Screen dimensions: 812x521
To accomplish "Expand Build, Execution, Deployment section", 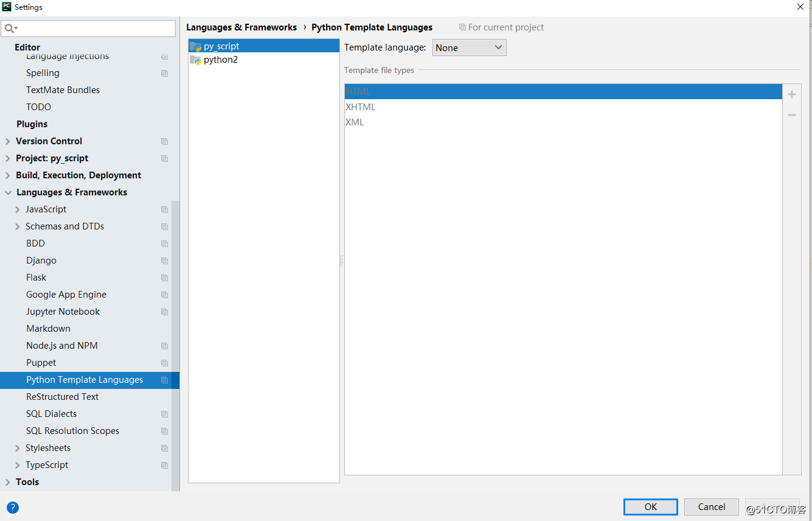I will pyautogui.click(x=8, y=175).
